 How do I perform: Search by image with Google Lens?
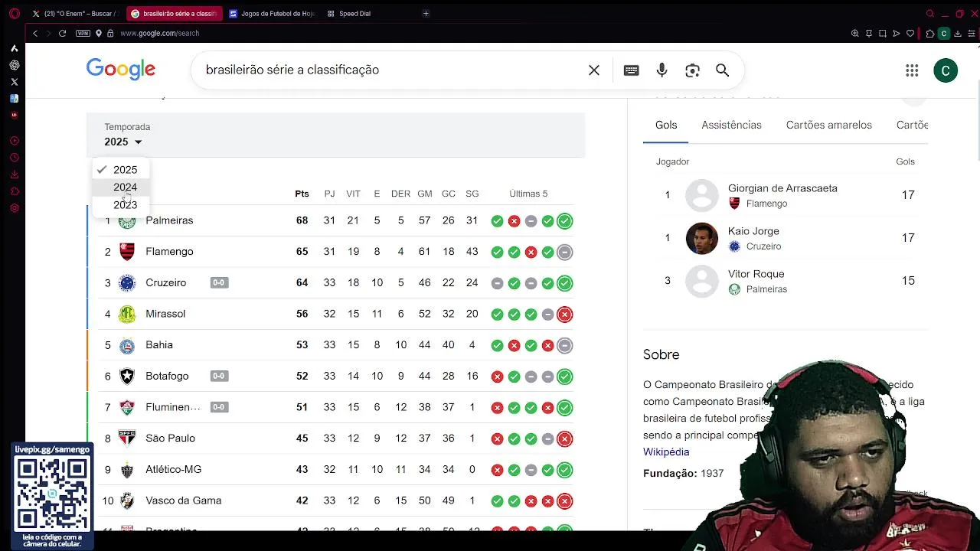[692, 70]
